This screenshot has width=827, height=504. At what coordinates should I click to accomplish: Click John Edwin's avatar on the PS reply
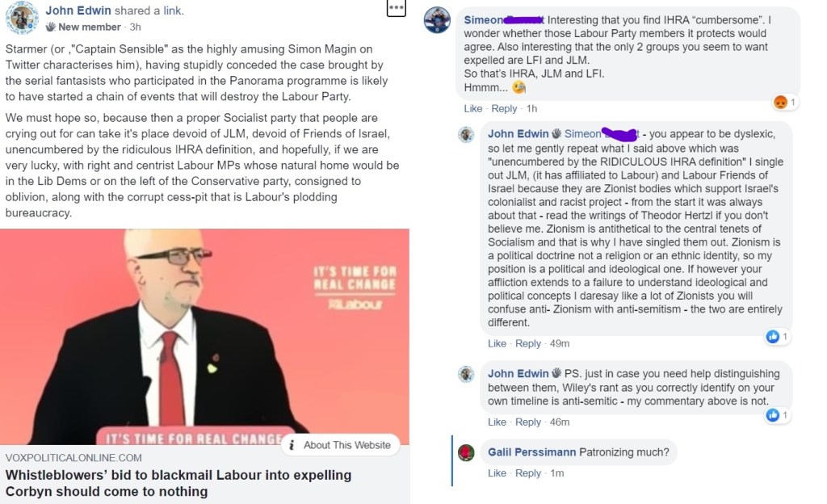point(466,374)
